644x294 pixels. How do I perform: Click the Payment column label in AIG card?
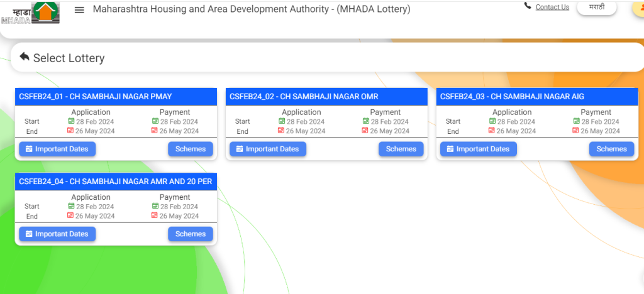point(596,112)
